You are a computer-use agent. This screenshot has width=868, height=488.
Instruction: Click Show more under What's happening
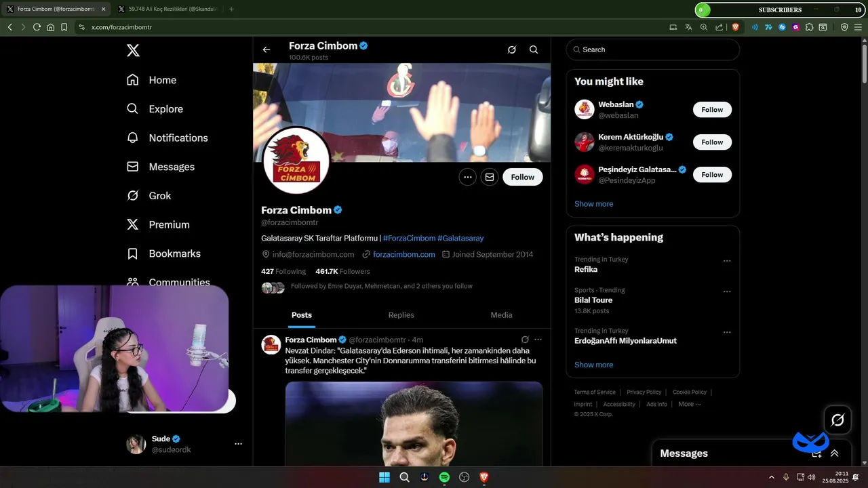pyautogui.click(x=593, y=365)
